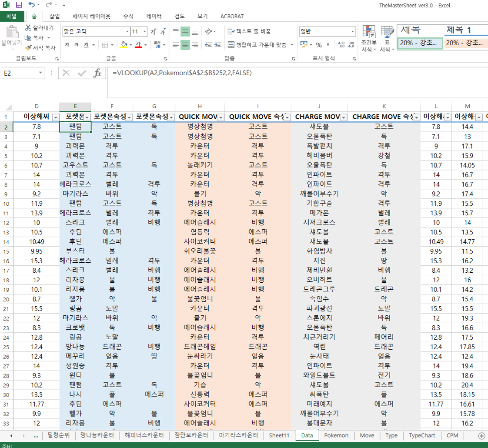Toggle Wrap Text (텍스트 줄 바꿈)
The width and height of the screenshot is (488, 448).
point(249,31)
